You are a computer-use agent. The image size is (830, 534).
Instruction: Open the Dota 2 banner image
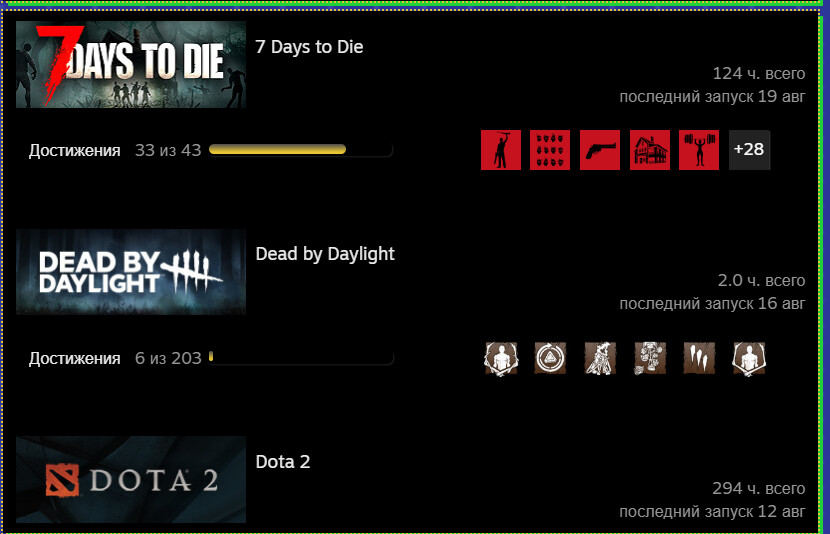point(131,479)
